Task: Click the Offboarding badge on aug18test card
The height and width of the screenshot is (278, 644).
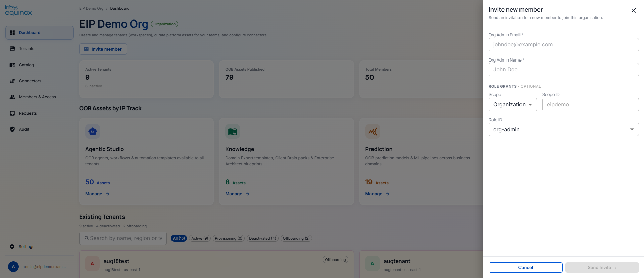Action: [x=335, y=260]
